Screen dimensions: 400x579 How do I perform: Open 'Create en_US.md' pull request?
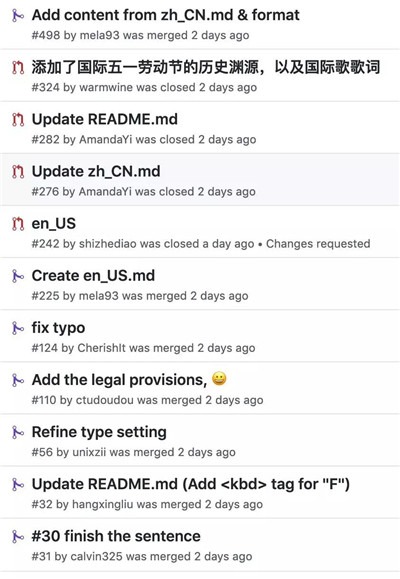pyautogui.click(x=93, y=276)
